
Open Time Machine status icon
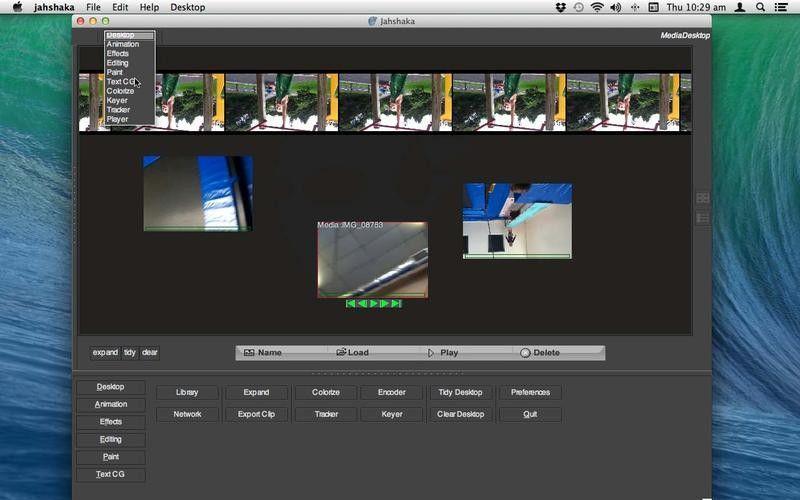coord(578,7)
